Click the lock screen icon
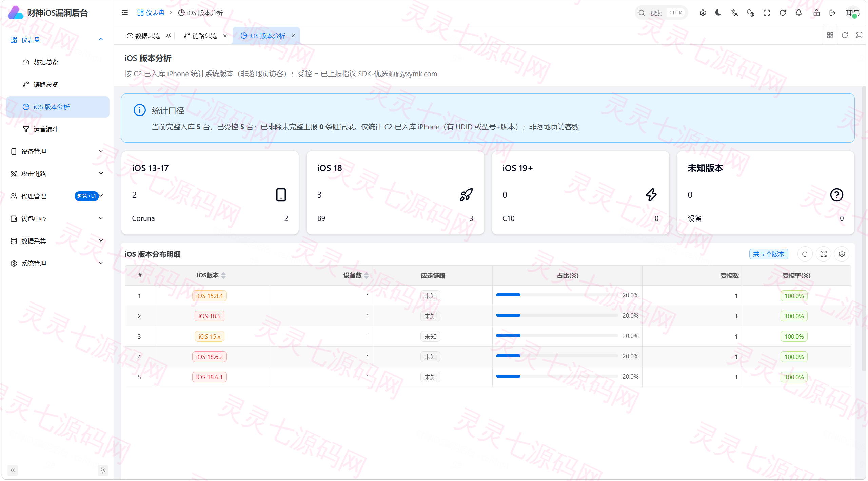Viewport: 868px width, 481px height. 816,13
